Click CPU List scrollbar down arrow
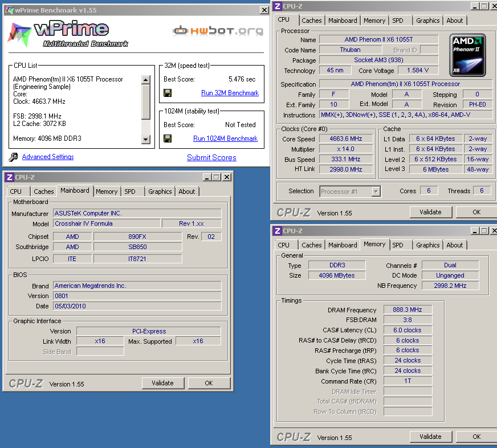The image size is (497, 448). (x=145, y=139)
